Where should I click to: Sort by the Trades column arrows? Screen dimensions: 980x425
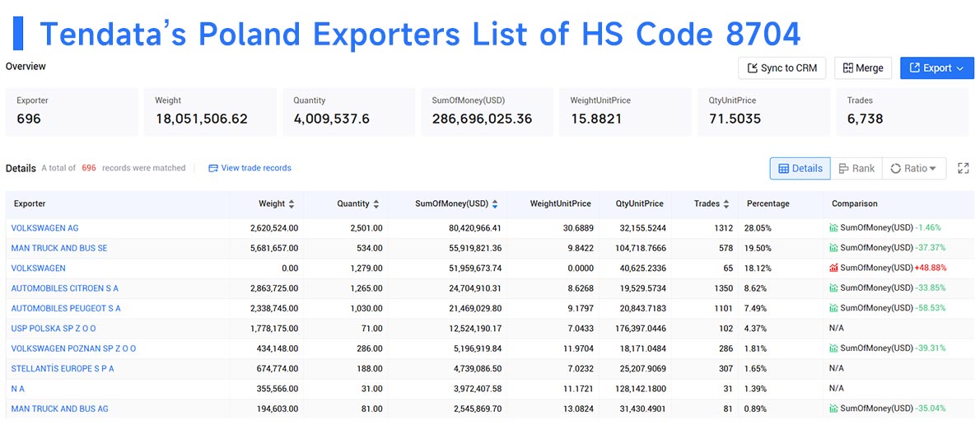point(726,203)
